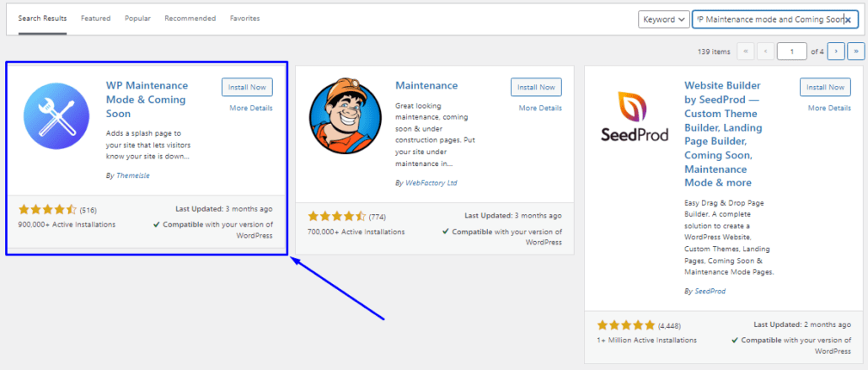
Task: Click the (516) ratings count
Action: click(88, 210)
